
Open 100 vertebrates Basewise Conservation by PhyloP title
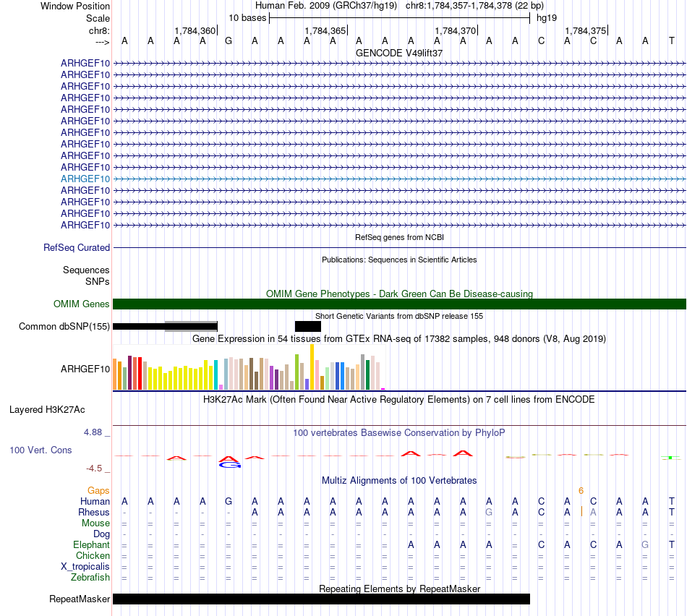tap(399, 433)
